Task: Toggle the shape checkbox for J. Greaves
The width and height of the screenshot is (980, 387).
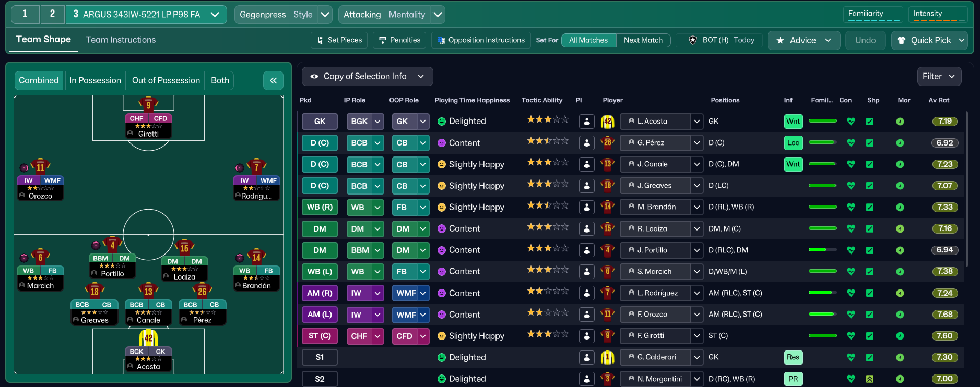Action: pos(870,186)
